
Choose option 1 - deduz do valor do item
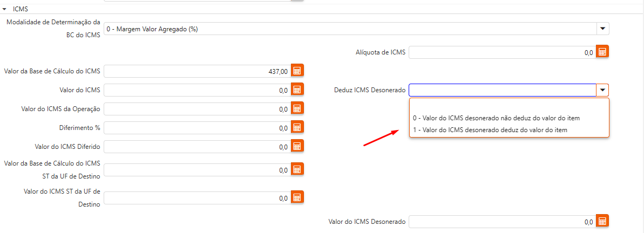tap(490, 130)
